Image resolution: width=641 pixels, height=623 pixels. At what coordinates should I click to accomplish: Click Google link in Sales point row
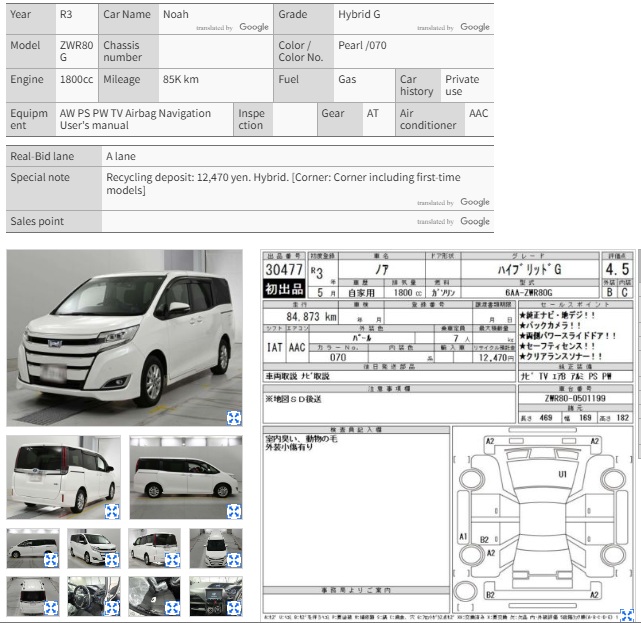(475, 221)
